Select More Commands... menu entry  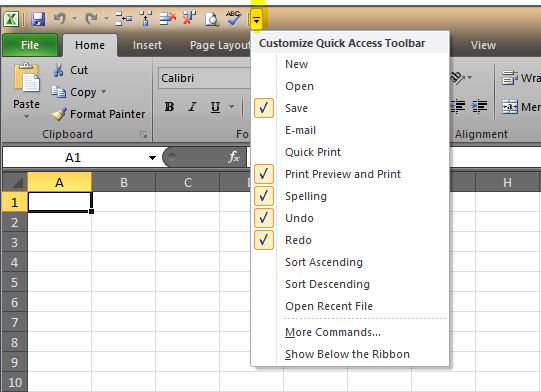(x=350, y=332)
